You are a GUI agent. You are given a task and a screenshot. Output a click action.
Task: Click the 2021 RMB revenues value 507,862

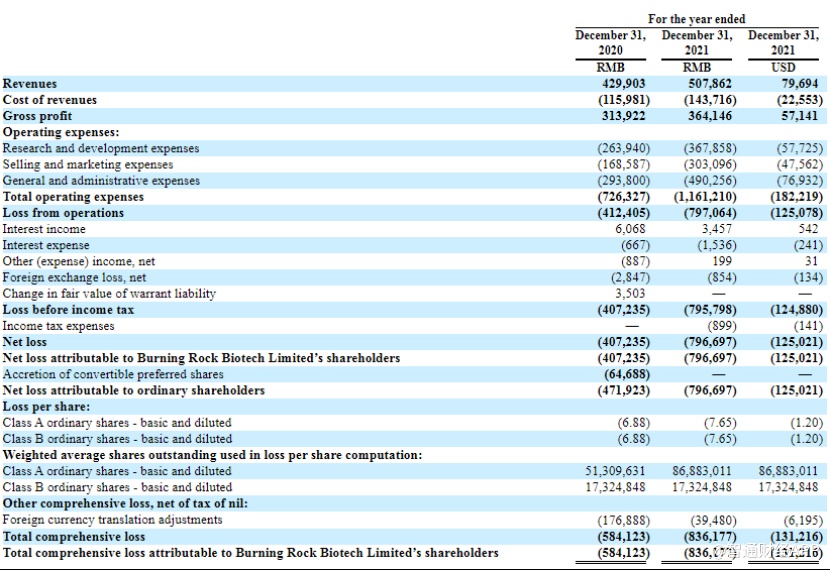[712, 84]
